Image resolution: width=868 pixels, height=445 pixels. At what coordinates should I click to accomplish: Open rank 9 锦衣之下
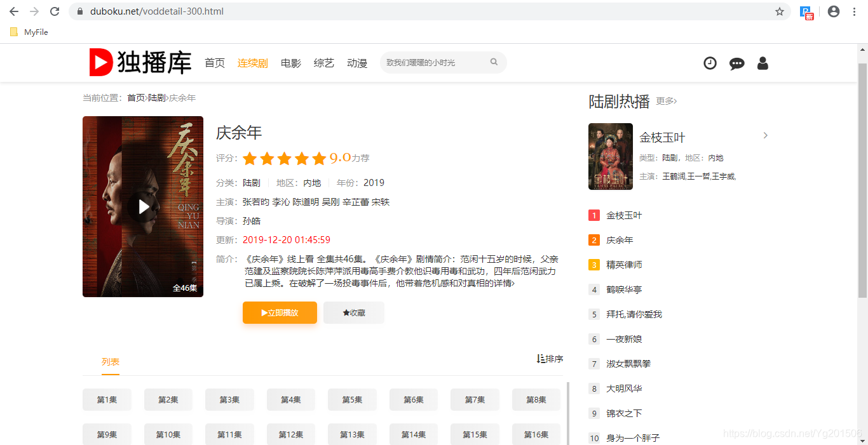tap(624, 413)
